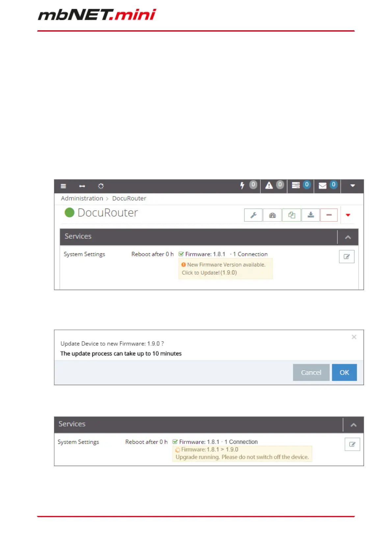
Task: Click the orange spinner upgrade icon
Action: [178, 450]
